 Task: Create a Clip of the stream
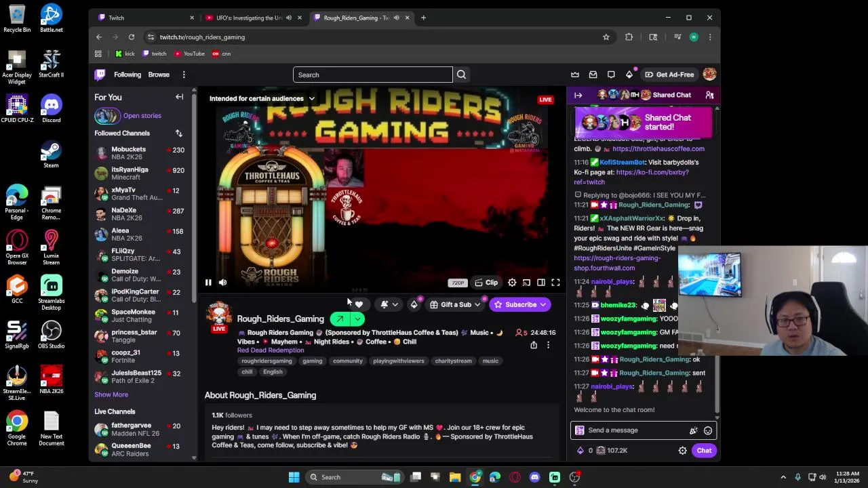[x=486, y=283]
